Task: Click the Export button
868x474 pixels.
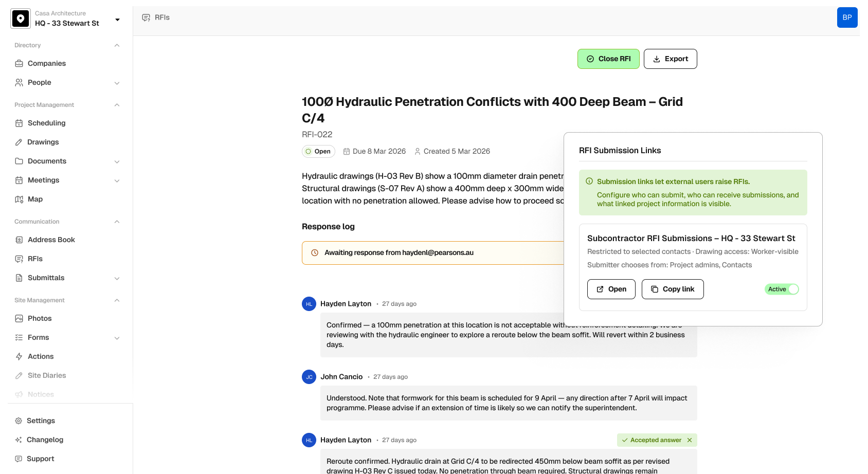Action: 671,59
